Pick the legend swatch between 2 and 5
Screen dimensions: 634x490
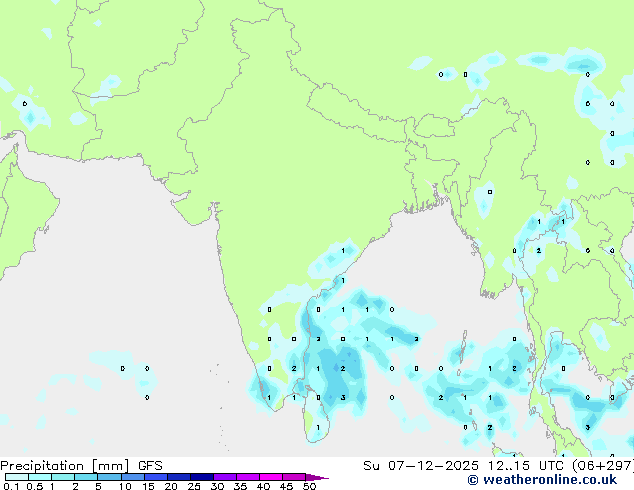point(86,477)
